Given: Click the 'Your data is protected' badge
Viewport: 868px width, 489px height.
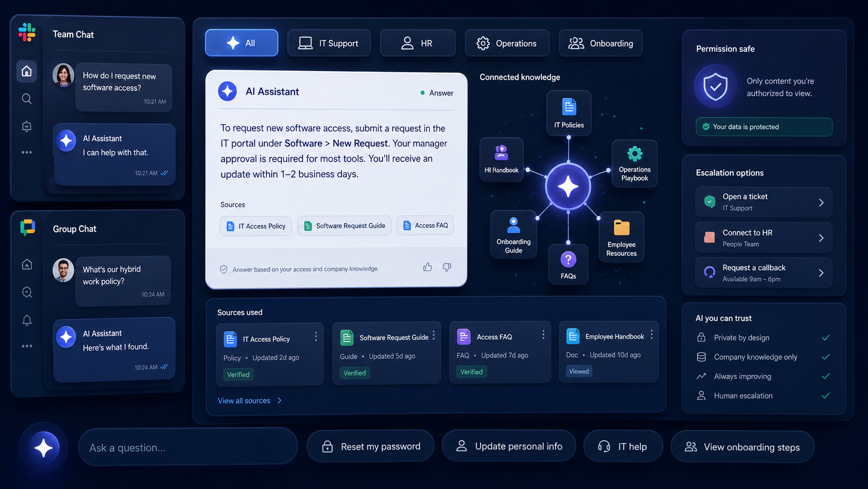Looking at the screenshot, I should click(764, 127).
